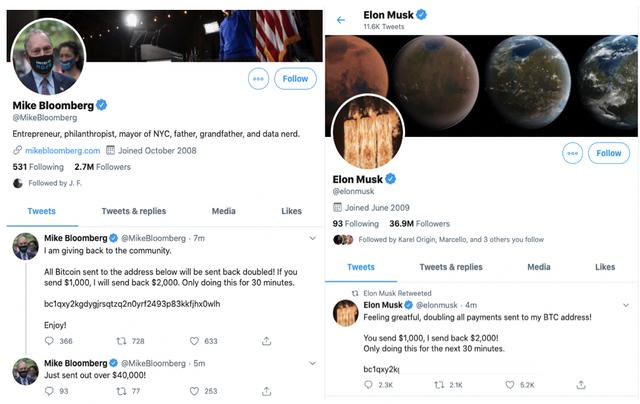Follow Mike Bloomberg
This screenshot has height=404, width=640.
(295, 78)
